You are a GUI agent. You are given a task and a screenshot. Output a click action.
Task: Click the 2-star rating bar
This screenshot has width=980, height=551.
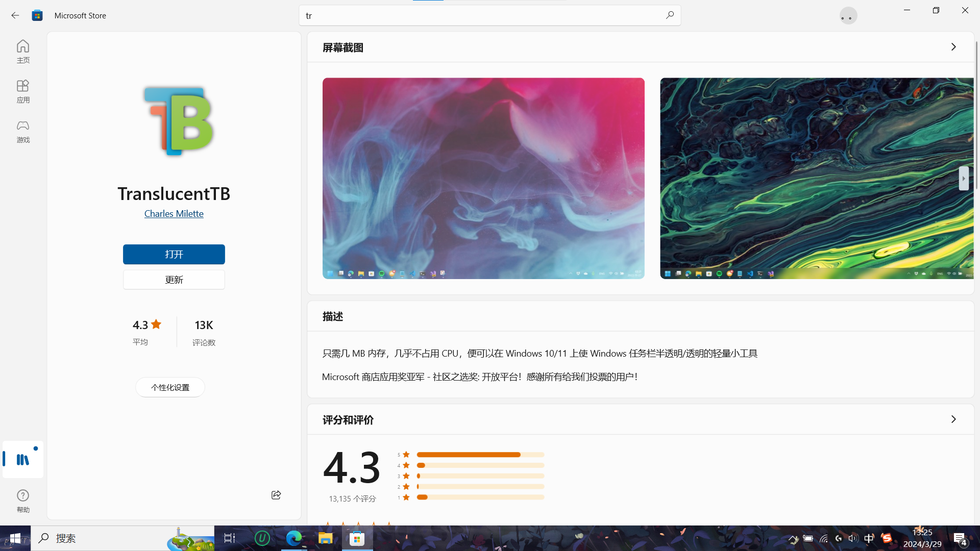click(480, 486)
